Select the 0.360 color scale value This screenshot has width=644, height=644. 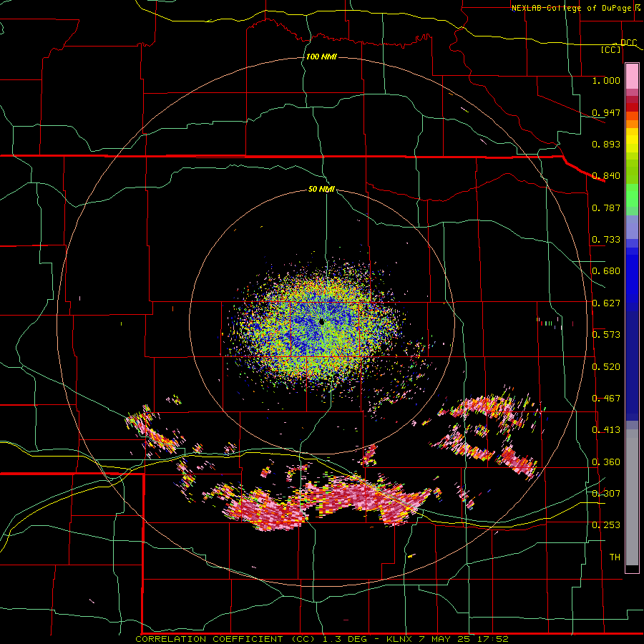606,462
